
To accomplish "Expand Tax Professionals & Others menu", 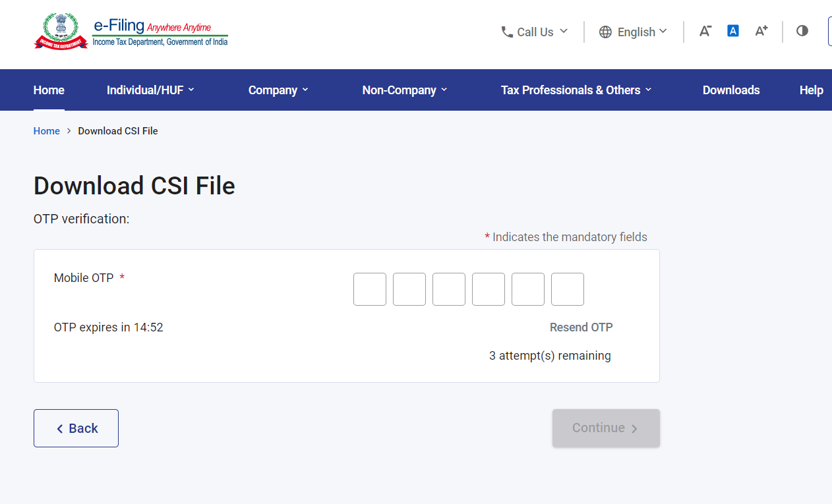I will pos(576,90).
